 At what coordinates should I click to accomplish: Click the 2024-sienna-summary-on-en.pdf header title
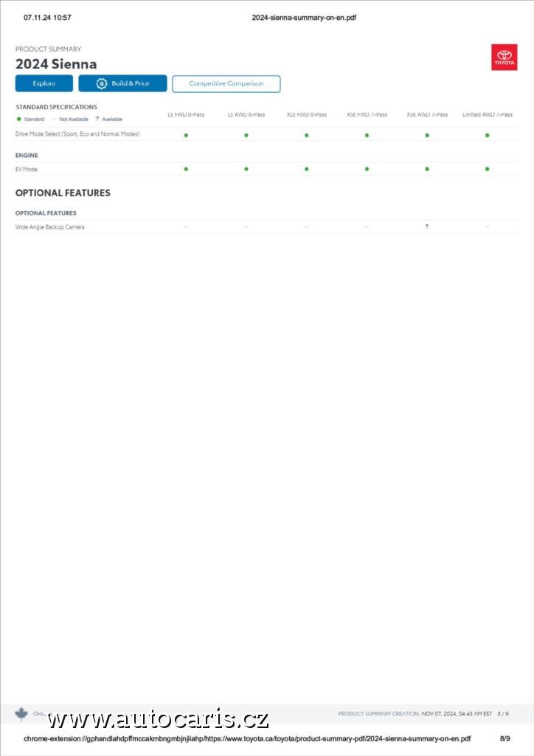click(x=304, y=18)
